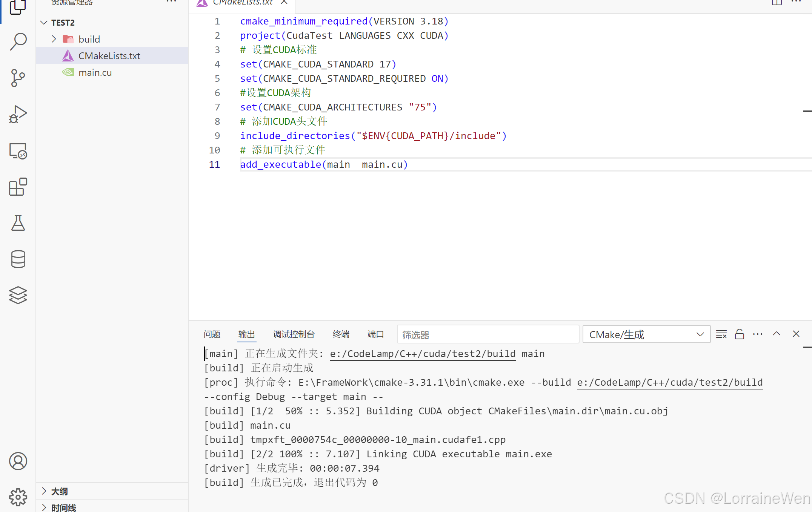Open the Source Control view

[x=18, y=78]
